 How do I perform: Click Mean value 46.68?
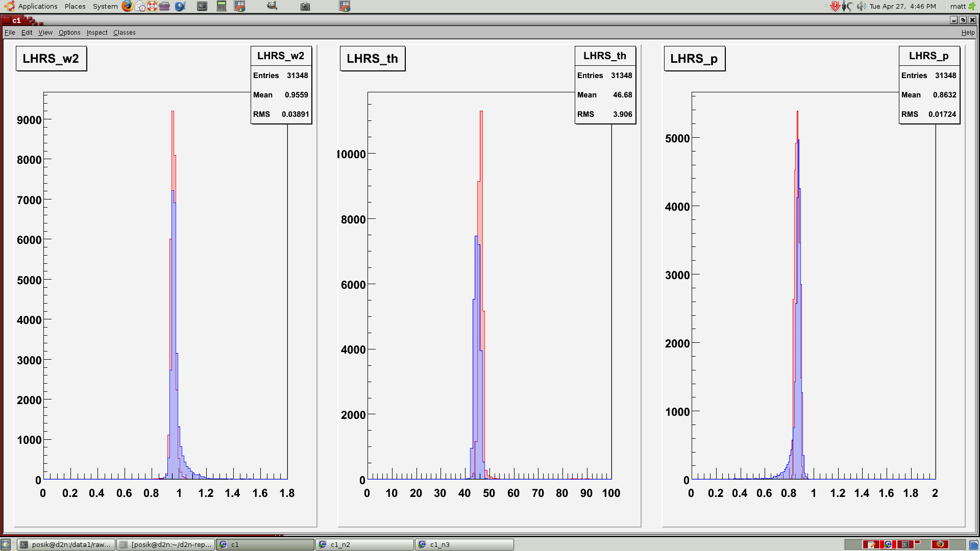(623, 95)
